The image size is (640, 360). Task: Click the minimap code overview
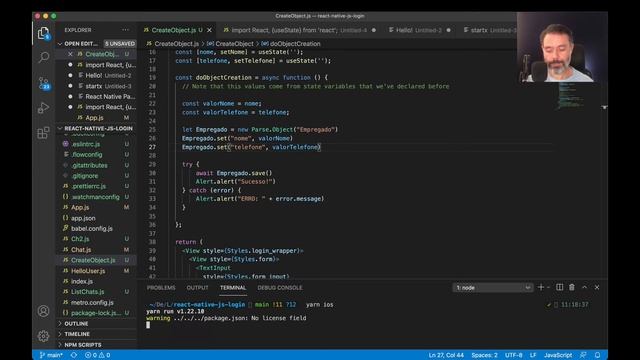point(571,96)
